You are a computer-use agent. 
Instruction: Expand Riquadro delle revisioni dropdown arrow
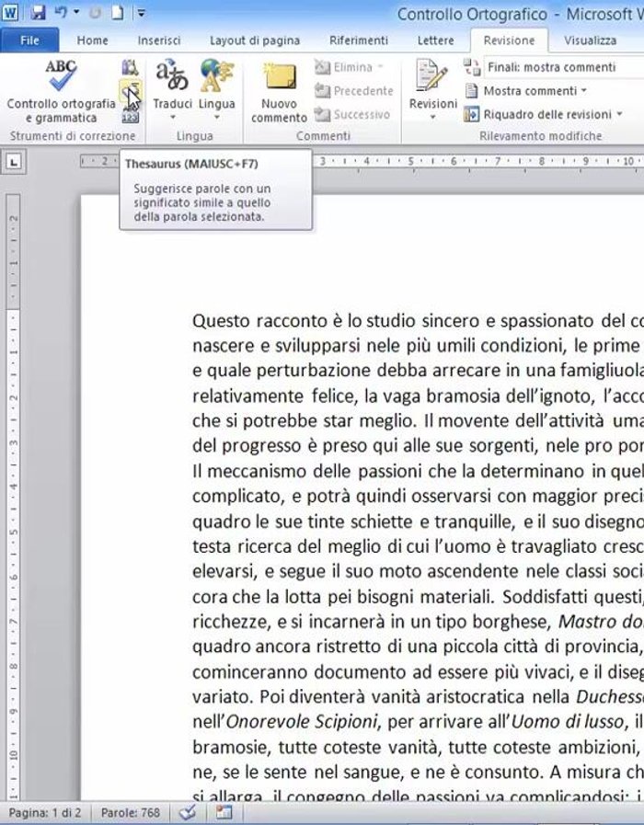point(619,114)
